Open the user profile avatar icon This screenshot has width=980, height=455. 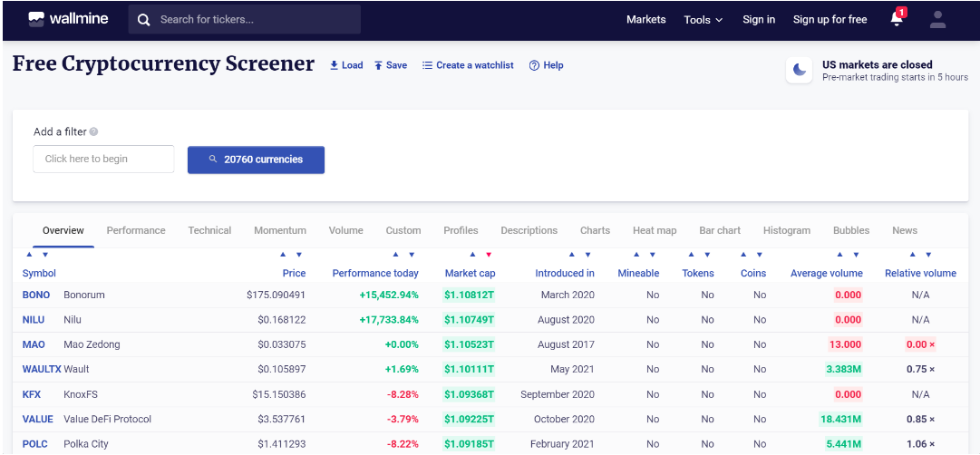pyautogui.click(x=937, y=19)
